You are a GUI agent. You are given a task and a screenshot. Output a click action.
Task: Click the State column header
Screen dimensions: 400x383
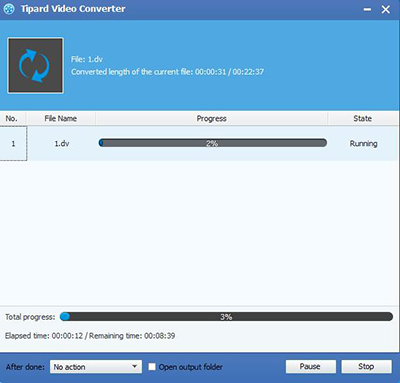[363, 119]
